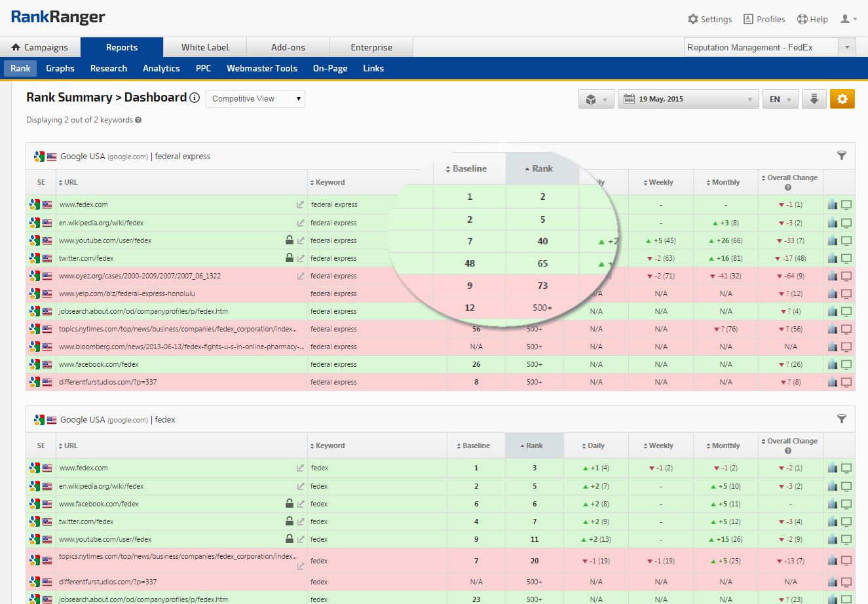Open Settings in the top header

(x=709, y=19)
